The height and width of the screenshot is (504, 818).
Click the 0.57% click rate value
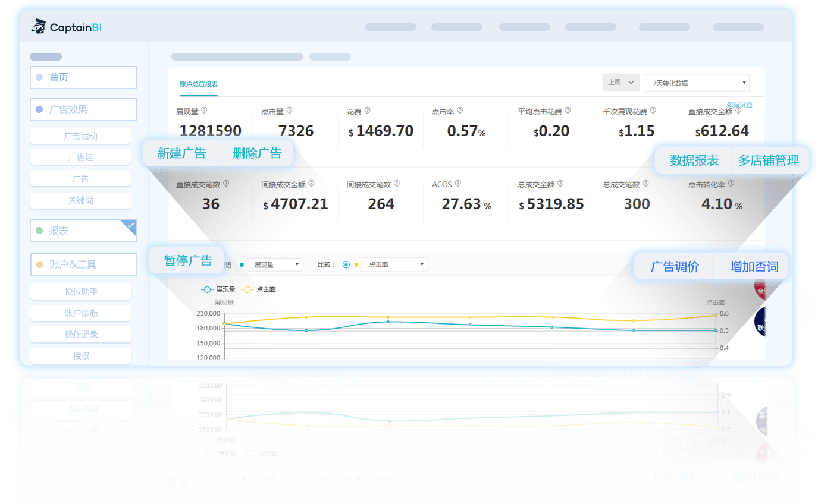point(466,131)
